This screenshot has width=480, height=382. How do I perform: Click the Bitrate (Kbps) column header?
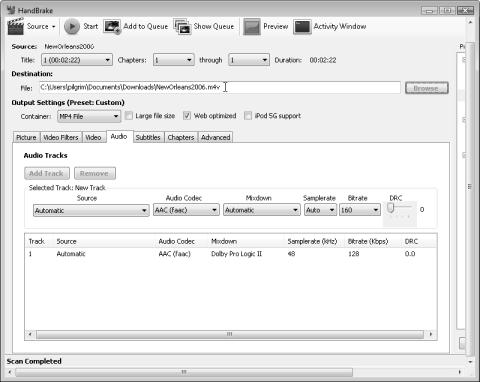click(368, 241)
